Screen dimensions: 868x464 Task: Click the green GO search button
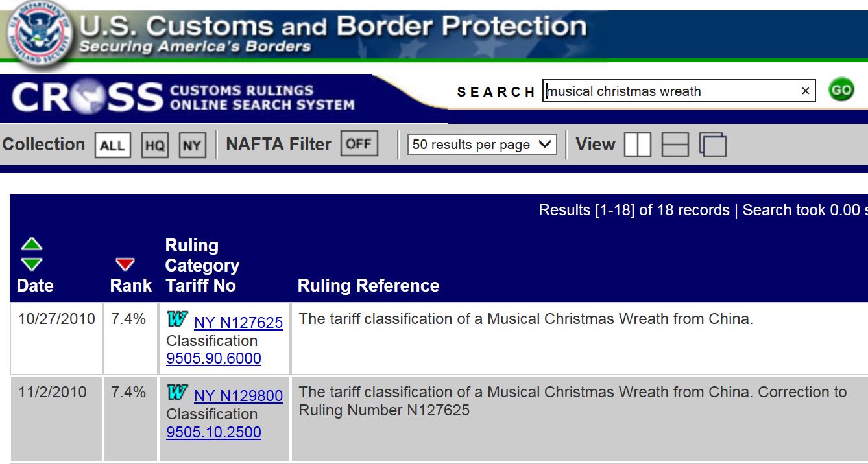click(x=841, y=91)
